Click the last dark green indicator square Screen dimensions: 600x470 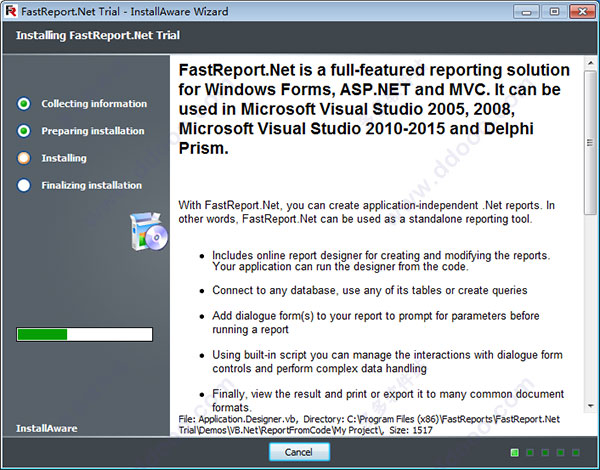(576, 453)
